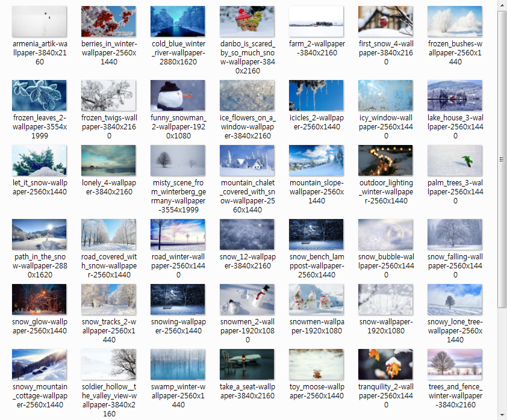Click file name 'farm_2-wallpaper-3840x2160'
Viewport: 507px width, 420px height.
317,48
